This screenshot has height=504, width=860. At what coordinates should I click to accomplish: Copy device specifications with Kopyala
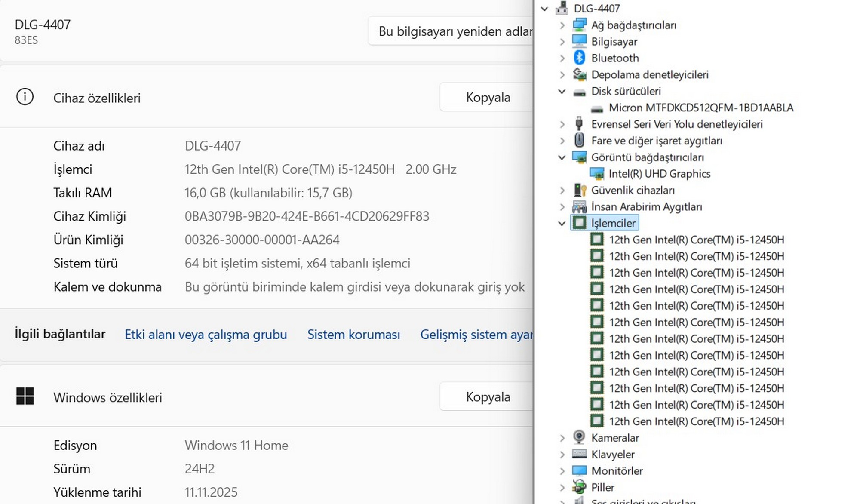(x=488, y=98)
